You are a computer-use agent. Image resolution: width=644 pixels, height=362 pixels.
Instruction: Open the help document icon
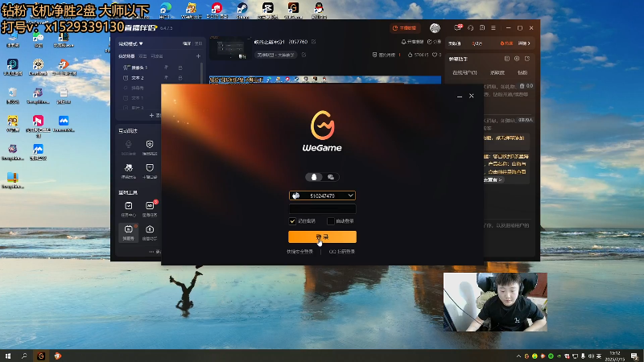[482, 28]
